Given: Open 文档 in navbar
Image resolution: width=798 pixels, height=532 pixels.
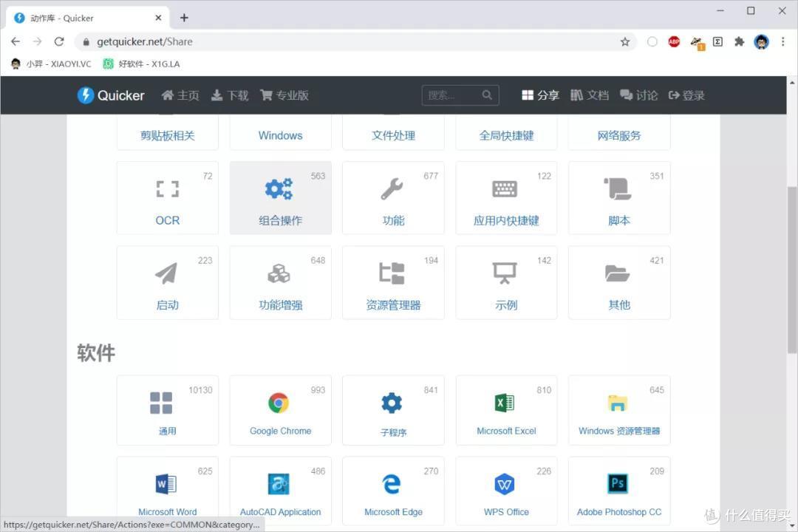Looking at the screenshot, I should 590,95.
